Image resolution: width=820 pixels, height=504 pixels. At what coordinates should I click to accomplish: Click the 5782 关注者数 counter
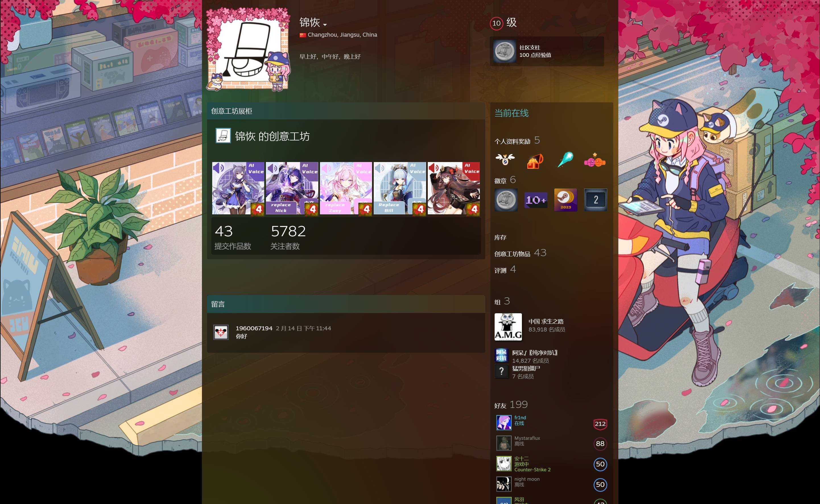click(x=288, y=237)
